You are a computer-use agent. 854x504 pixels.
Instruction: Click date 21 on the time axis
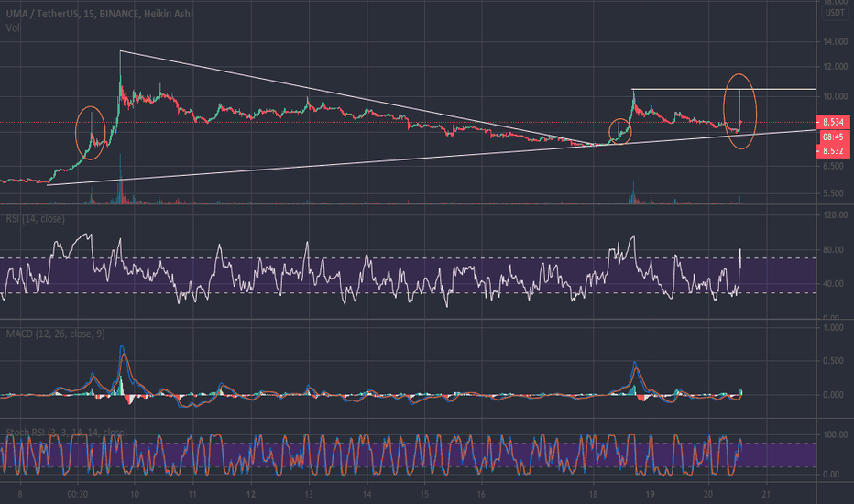point(766,494)
